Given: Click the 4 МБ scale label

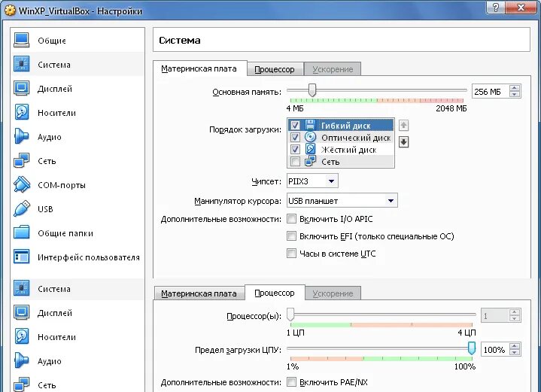Looking at the screenshot, I should point(295,108).
